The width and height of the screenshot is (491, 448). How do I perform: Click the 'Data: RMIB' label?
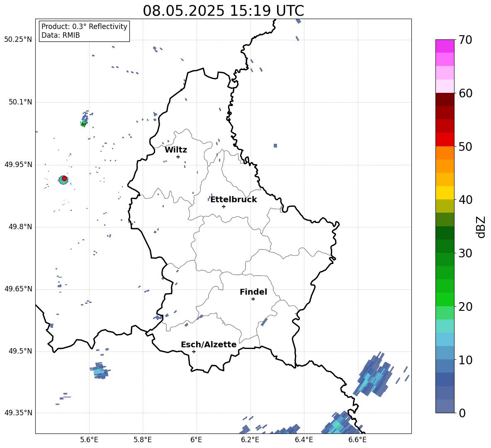point(61,35)
